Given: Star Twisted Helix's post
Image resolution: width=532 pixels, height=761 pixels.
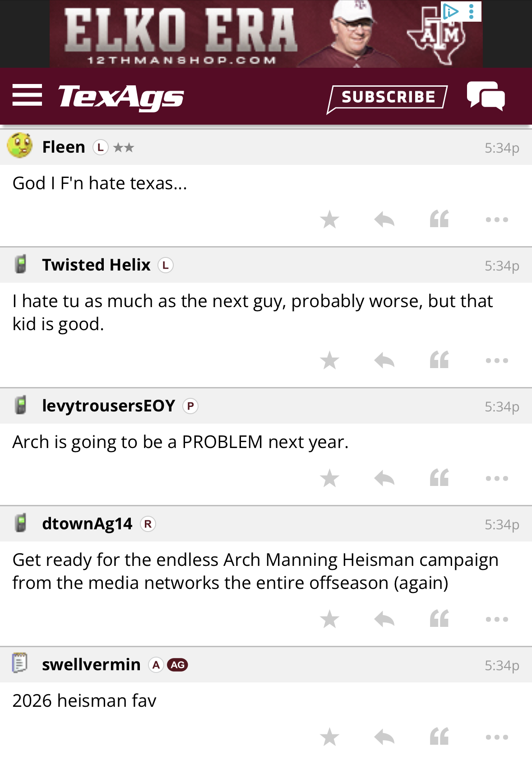Looking at the screenshot, I should click(330, 360).
